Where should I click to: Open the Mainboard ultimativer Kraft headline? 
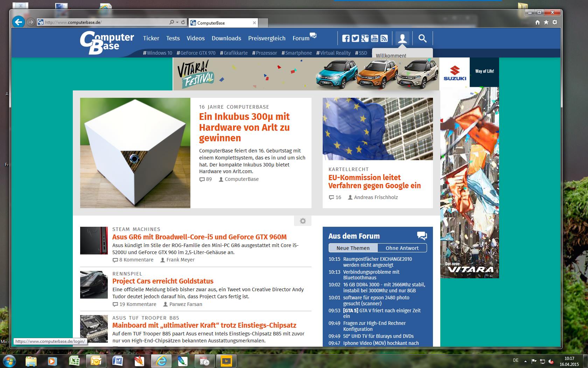pyautogui.click(x=204, y=325)
